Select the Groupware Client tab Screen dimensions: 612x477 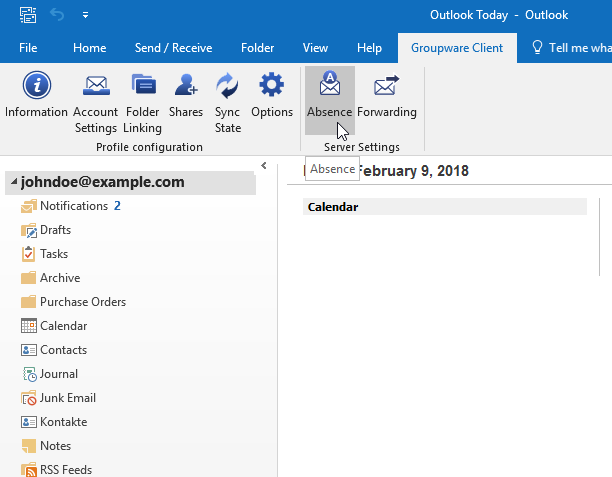[457, 48]
